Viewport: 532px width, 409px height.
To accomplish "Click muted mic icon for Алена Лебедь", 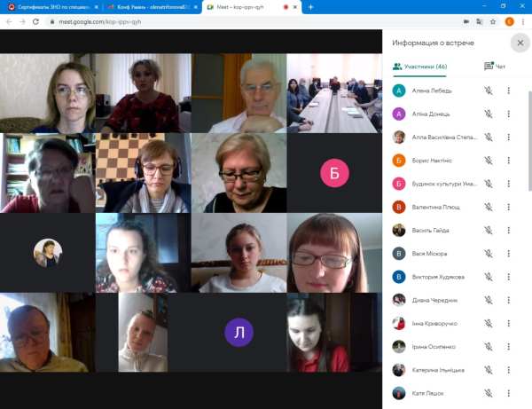I will [488, 90].
